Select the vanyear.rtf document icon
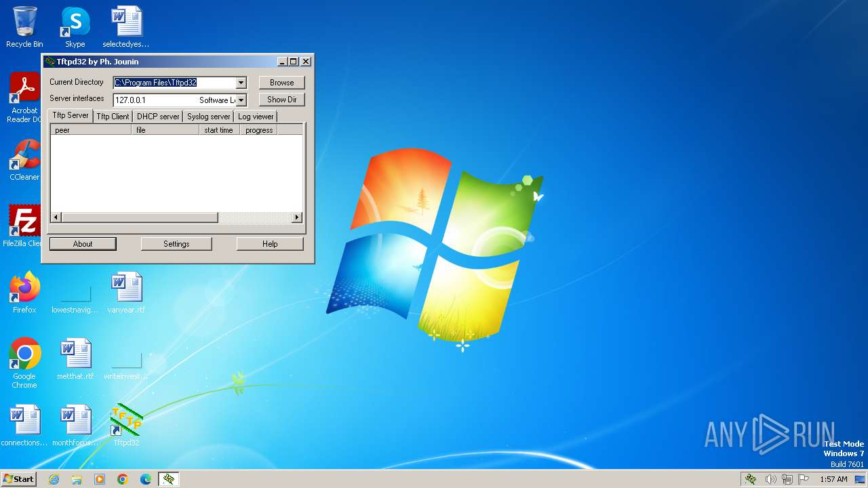Screen dimensions: 868x488 126,293
